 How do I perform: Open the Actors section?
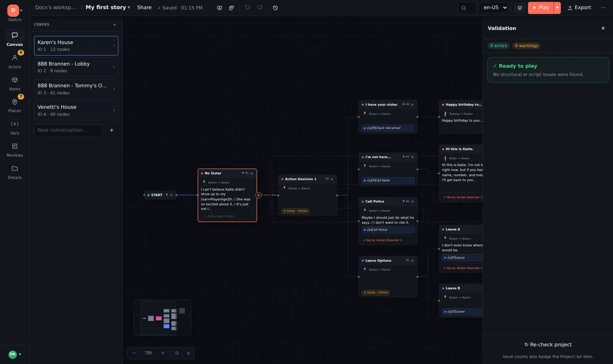pyautogui.click(x=15, y=61)
